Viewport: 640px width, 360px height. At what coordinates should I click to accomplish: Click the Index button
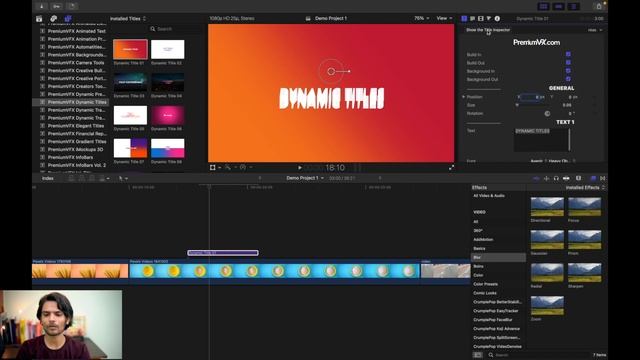point(48,178)
